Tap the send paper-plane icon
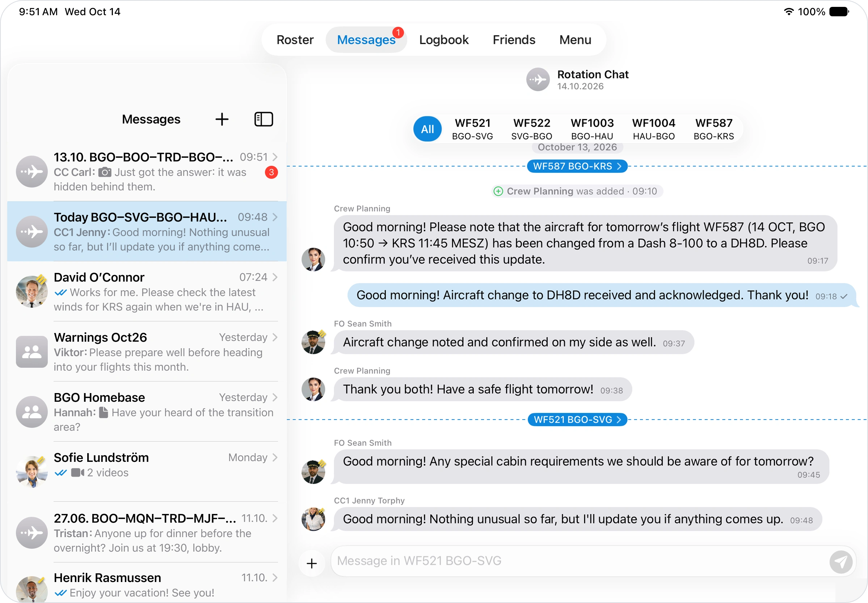The width and height of the screenshot is (868, 603). click(841, 561)
